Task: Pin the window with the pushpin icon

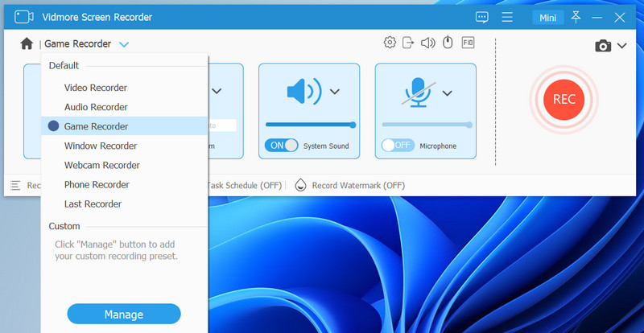Action: tap(576, 17)
